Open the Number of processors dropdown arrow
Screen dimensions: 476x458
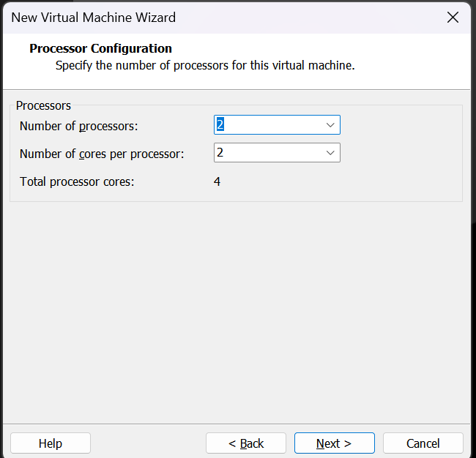point(330,125)
